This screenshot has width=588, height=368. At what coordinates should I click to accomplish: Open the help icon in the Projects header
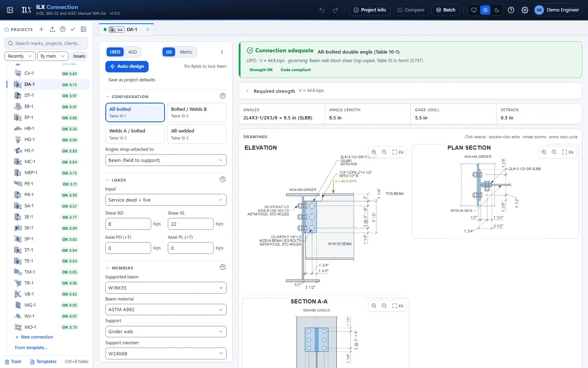click(62, 29)
